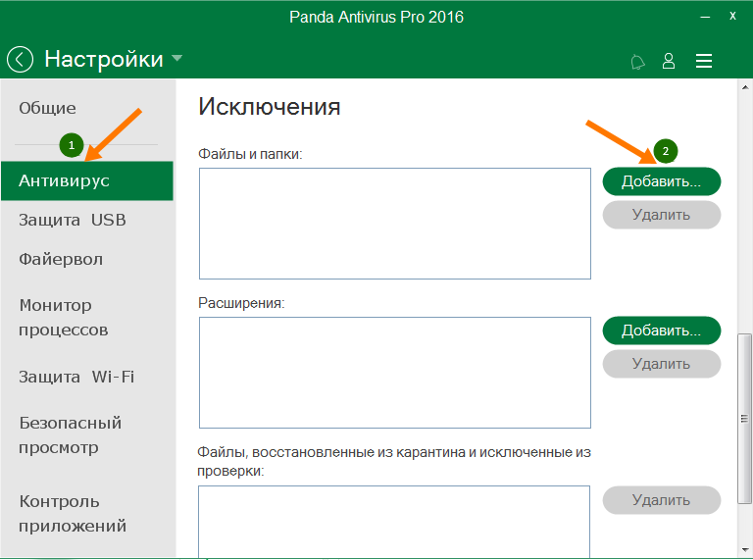Open the user account icon
The height and width of the screenshot is (560, 753).
click(669, 61)
